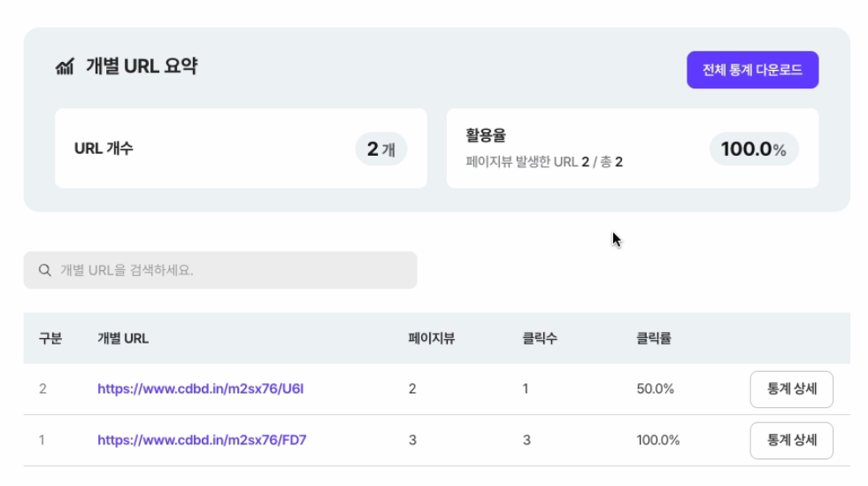Click the magnifier icon in the search box
This screenshot has width=868, height=486.
point(44,271)
